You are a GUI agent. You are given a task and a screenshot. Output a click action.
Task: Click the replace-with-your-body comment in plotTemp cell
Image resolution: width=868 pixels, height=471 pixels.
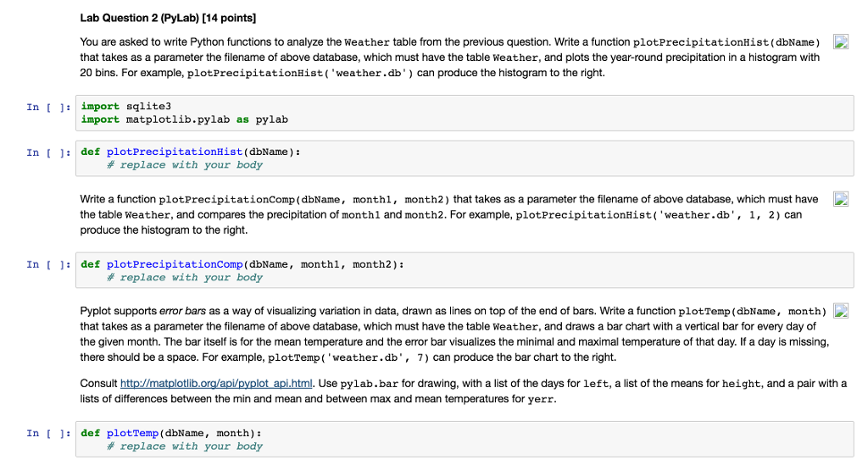point(185,446)
